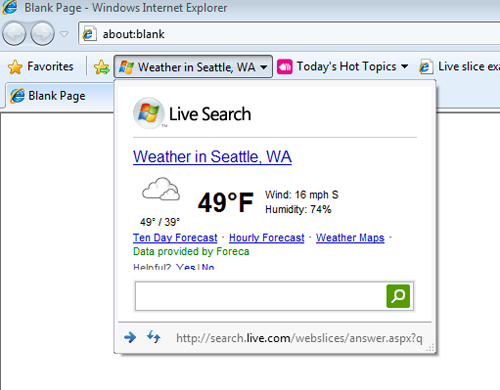This screenshot has width=500, height=390.
Task: Click the browser Forward arrow button
Action: (x=42, y=33)
